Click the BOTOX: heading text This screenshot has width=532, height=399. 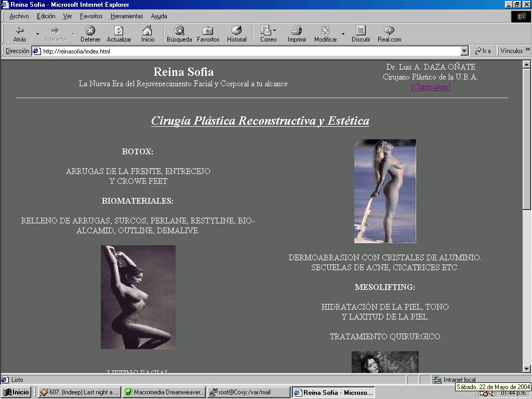coord(137,152)
